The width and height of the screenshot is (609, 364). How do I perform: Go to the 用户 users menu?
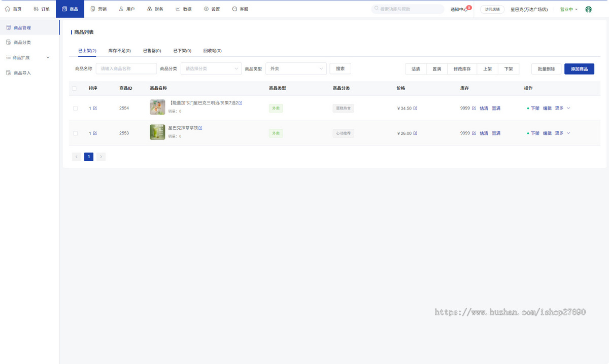(127, 9)
